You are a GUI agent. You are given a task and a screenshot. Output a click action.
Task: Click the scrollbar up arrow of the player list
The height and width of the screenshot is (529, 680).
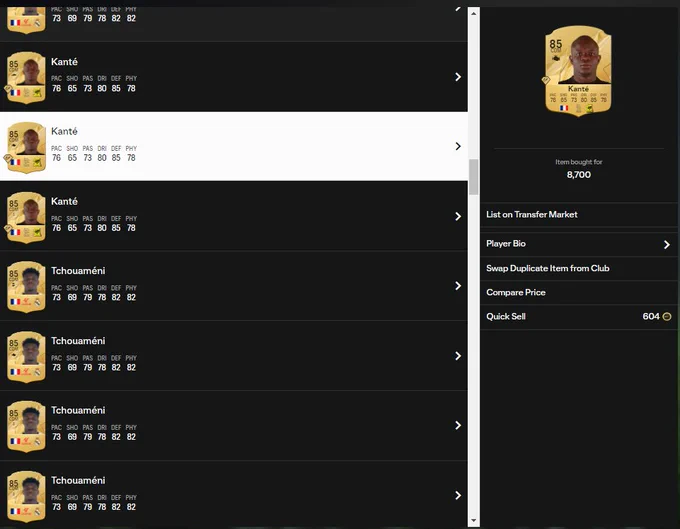[474, 13]
